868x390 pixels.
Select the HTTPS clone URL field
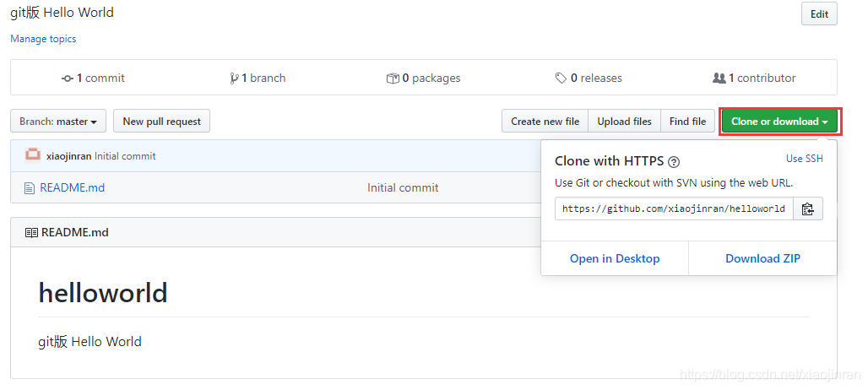(675, 209)
